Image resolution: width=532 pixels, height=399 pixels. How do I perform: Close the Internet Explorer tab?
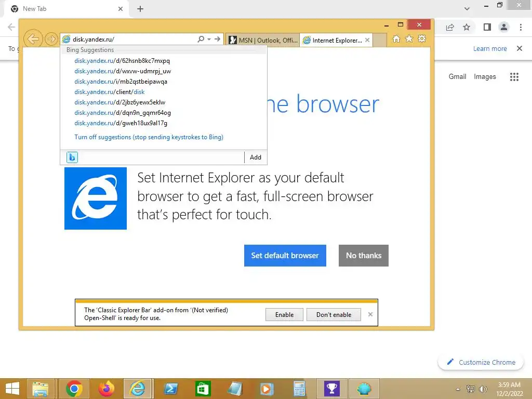tap(367, 40)
